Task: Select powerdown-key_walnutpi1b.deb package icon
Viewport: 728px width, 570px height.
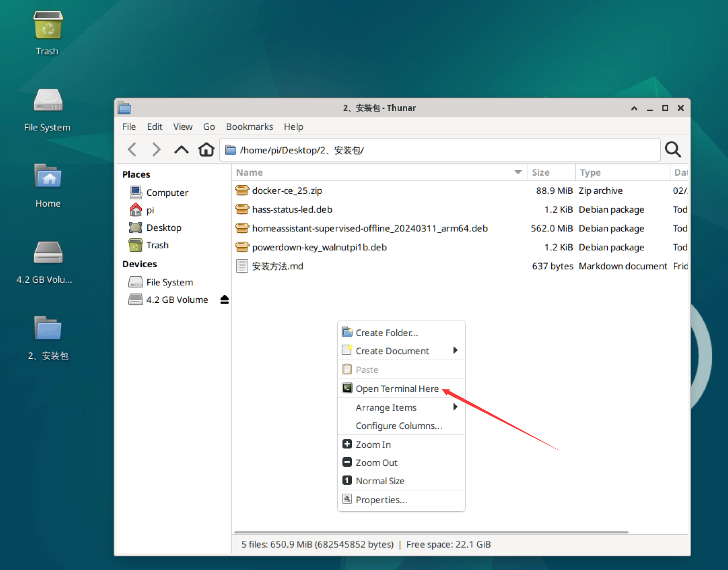Action: (x=242, y=247)
